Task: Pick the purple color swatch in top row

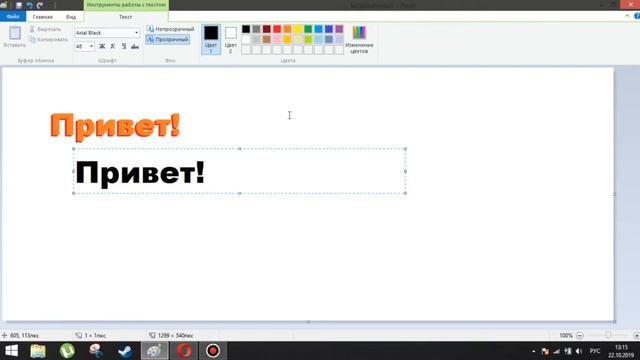Action: (x=339, y=29)
